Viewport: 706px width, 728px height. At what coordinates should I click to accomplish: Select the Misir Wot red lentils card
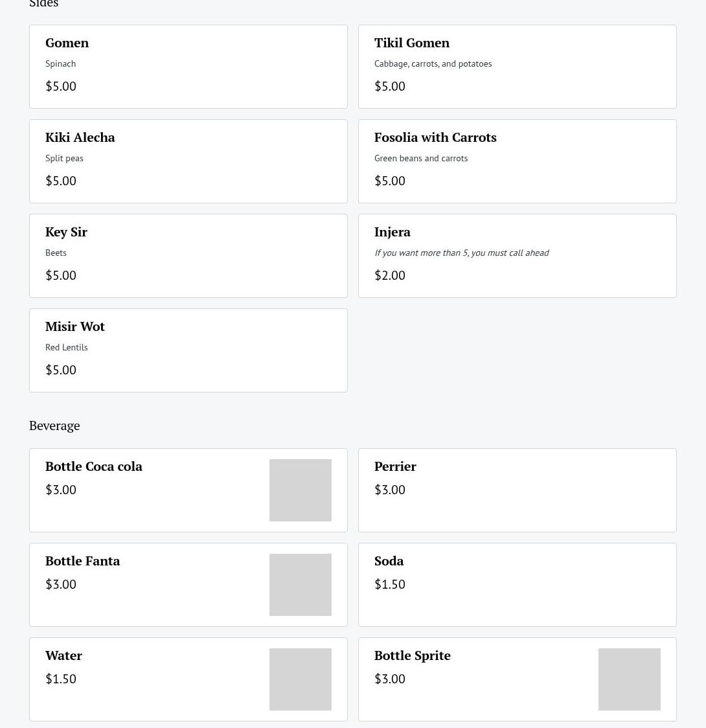pos(188,350)
